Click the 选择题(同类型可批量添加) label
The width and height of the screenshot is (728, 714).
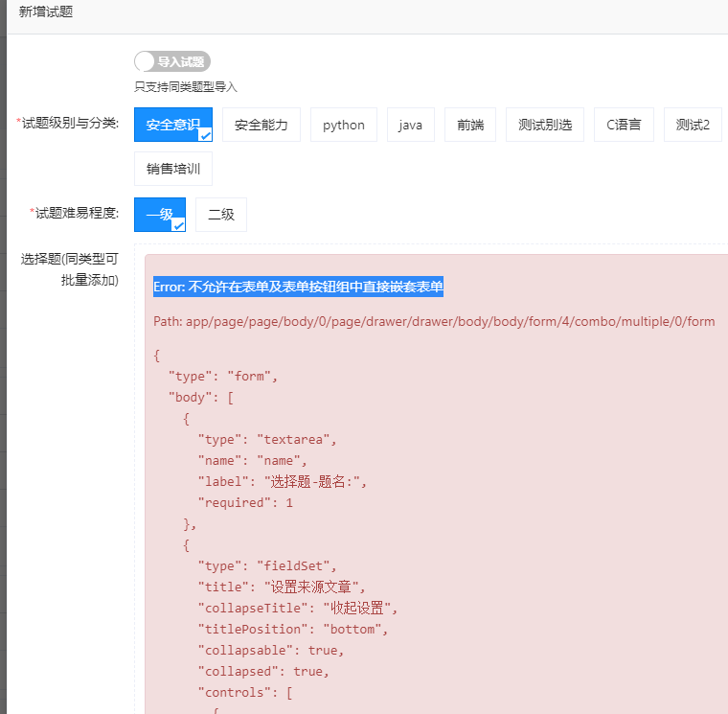70,269
